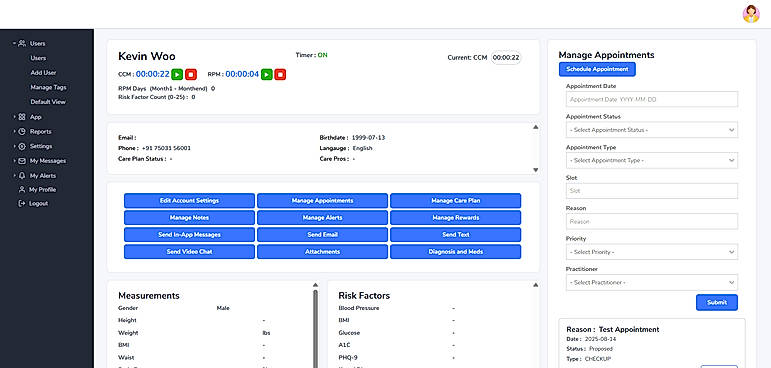This screenshot has width=771, height=368.
Task: Open Select Appointment Status dropdown
Action: coord(652,130)
